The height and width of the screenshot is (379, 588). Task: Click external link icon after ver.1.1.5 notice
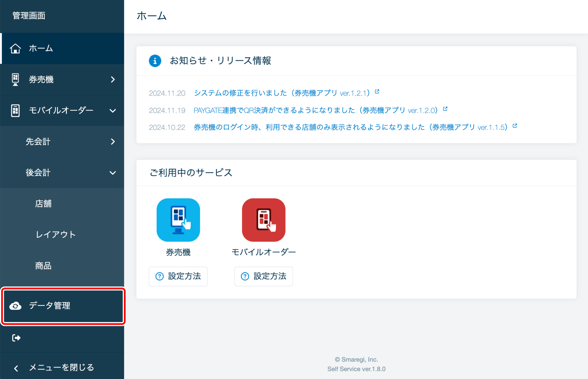(515, 126)
